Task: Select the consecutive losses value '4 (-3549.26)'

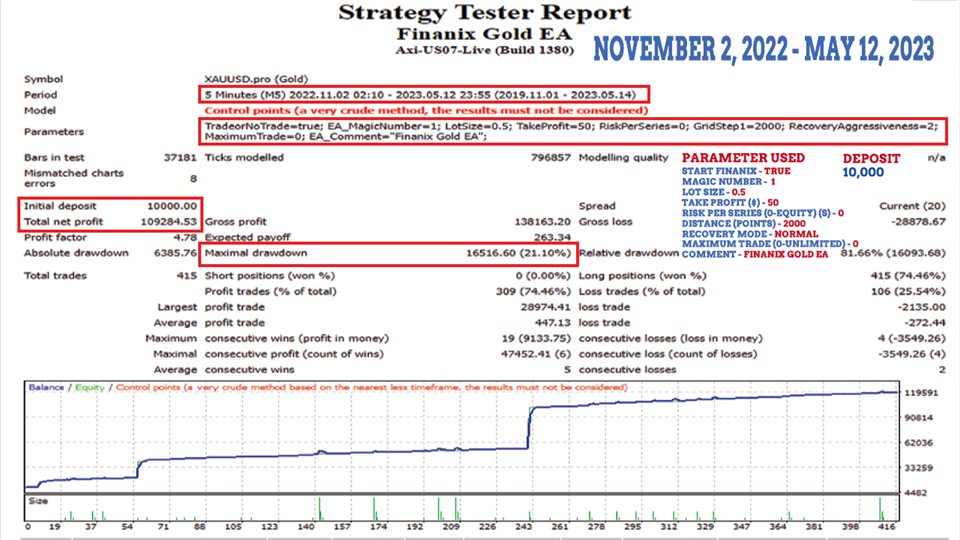Action: pyautogui.click(x=912, y=339)
